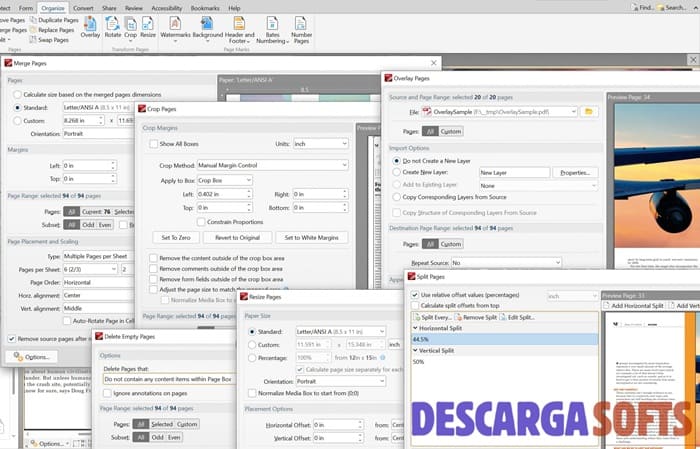Open the Standard paper size dropdown in Resize Pages

[x=340, y=332]
